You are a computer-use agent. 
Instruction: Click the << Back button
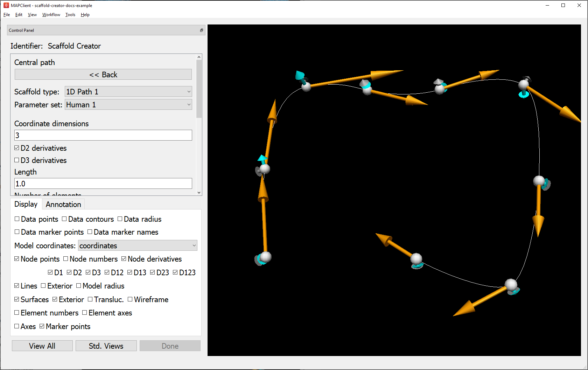point(103,74)
